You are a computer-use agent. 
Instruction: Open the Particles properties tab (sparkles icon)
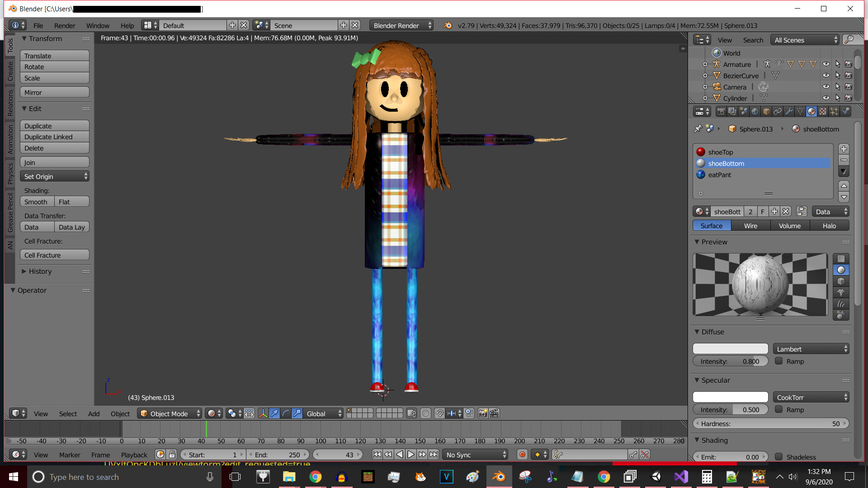(834, 112)
